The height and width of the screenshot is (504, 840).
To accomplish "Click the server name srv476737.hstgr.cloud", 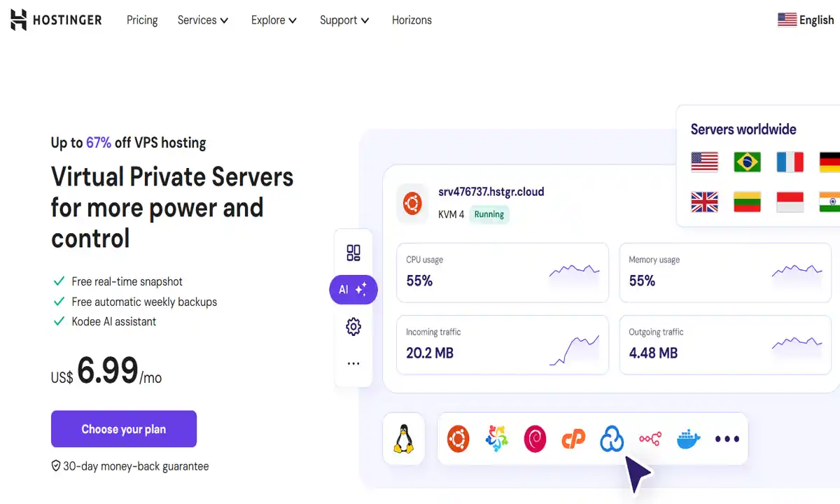I will point(491,192).
